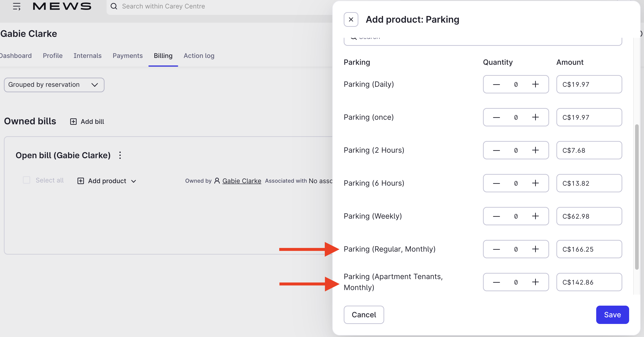Viewport: 644px width, 337px height.
Task: Switch to the Payments tab
Action: pyautogui.click(x=128, y=56)
